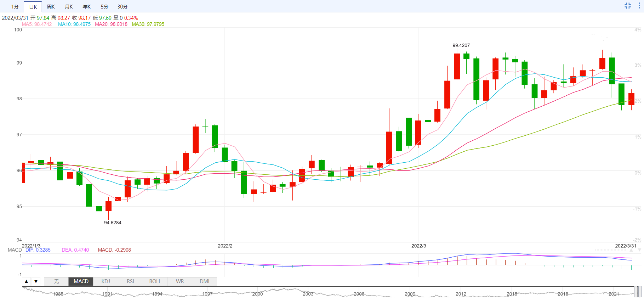
Task: Select the 无 (no indicator) button
Action: [x=56, y=281]
